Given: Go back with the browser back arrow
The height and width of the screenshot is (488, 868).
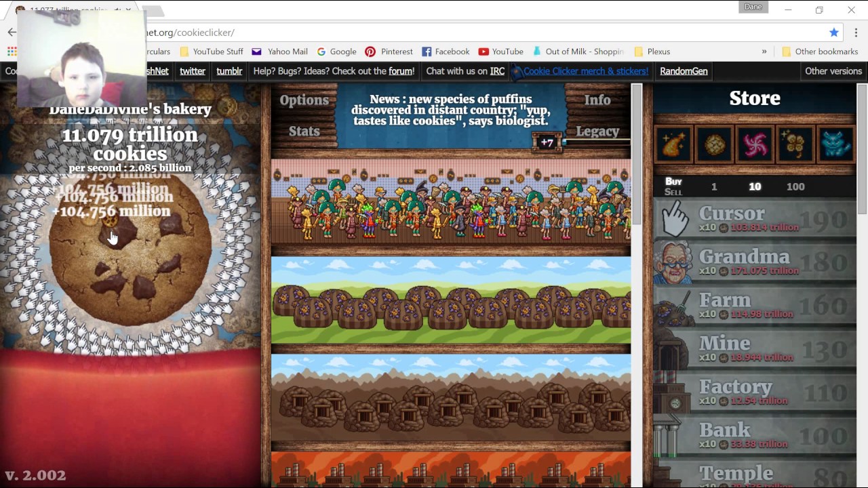Looking at the screenshot, I should [12, 33].
